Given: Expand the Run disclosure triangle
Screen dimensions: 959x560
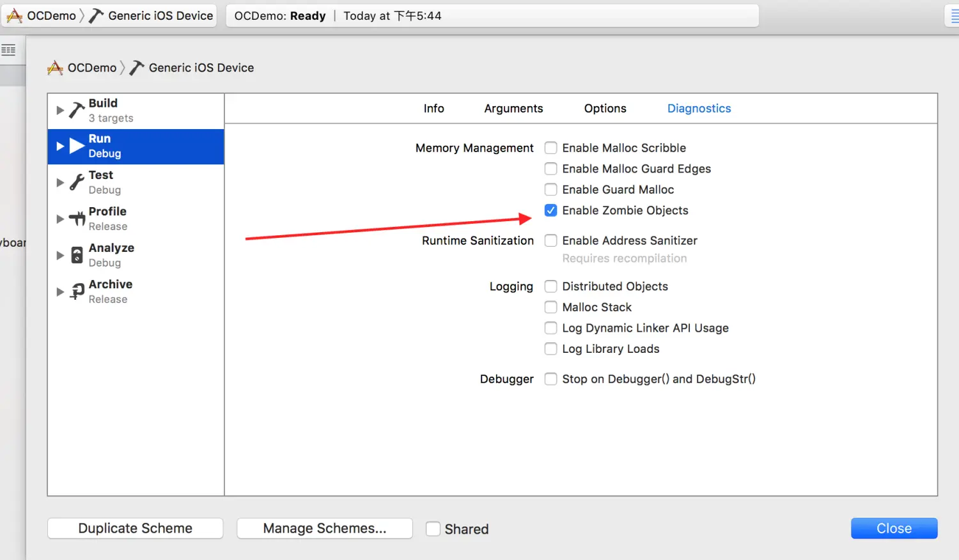Looking at the screenshot, I should (60, 146).
